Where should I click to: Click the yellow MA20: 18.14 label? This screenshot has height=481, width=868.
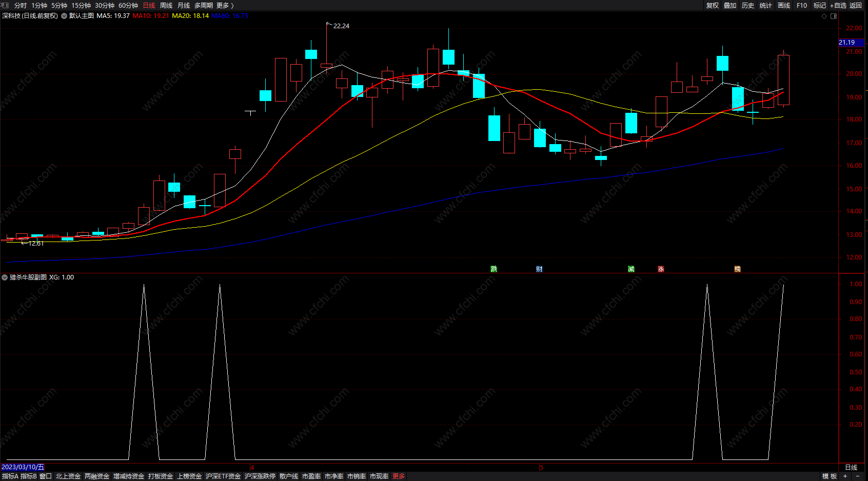point(190,16)
